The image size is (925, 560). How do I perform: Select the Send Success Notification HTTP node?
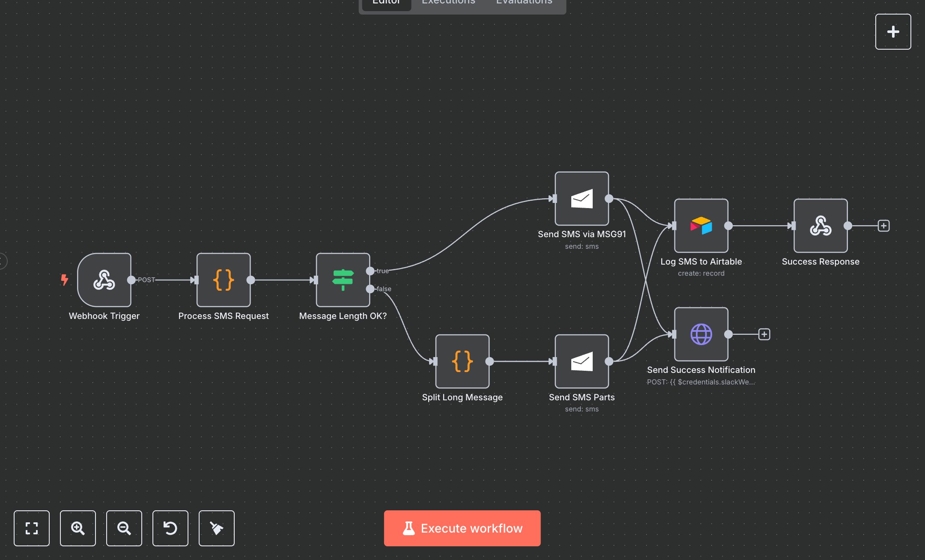[701, 334]
